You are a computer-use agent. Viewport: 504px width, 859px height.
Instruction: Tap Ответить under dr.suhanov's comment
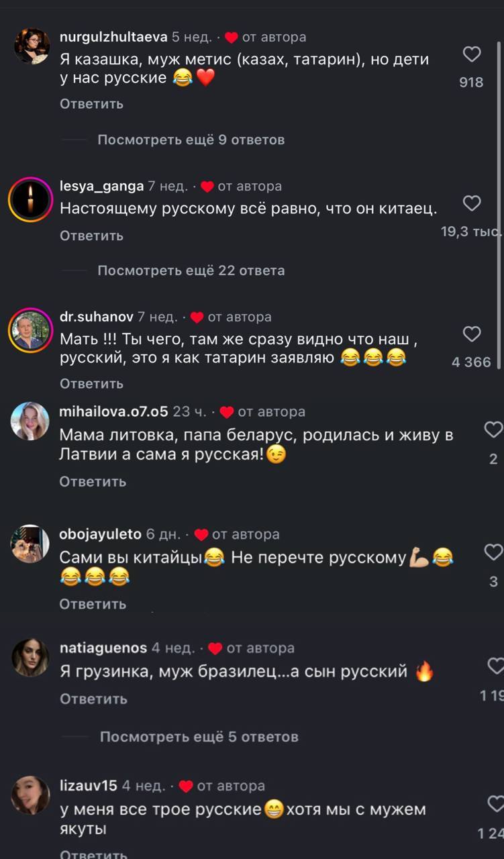(91, 383)
